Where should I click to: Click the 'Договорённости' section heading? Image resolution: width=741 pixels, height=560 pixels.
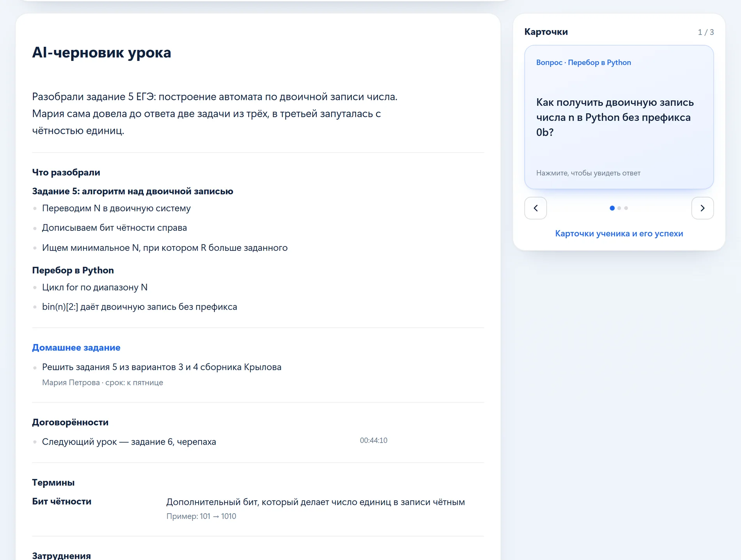click(70, 422)
